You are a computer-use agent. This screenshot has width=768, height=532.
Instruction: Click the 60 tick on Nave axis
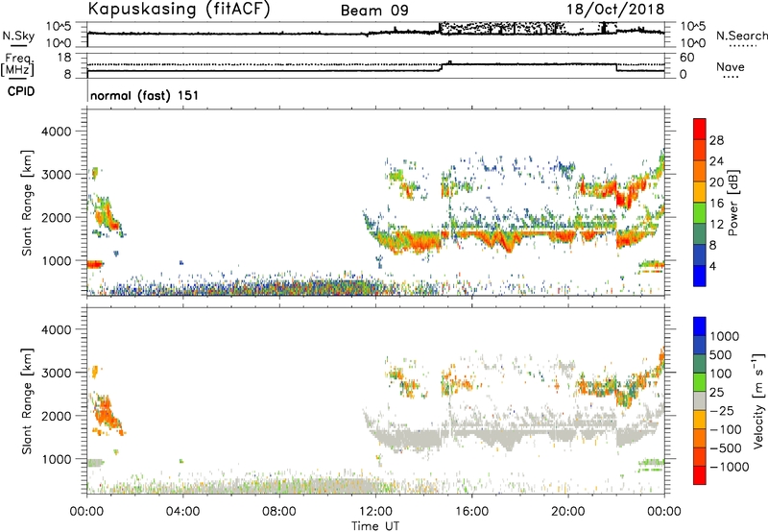[x=687, y=58]
